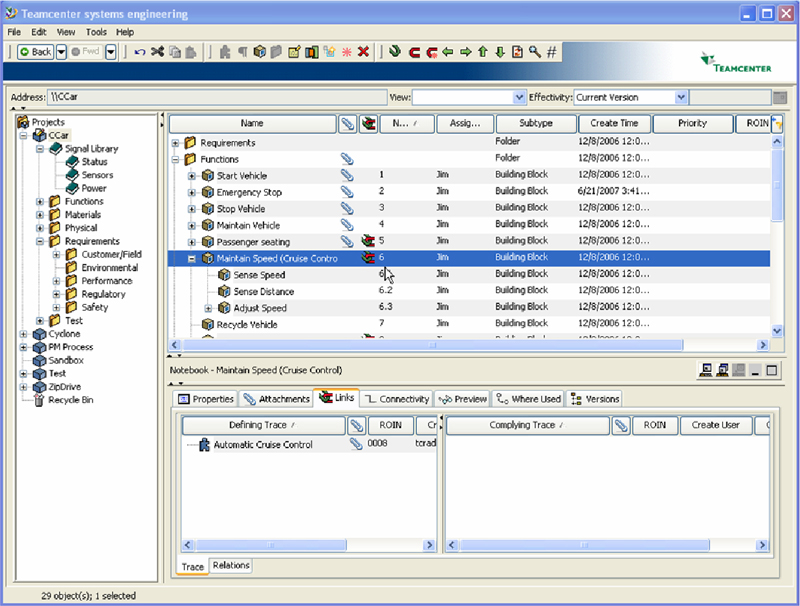This screenshot has width=800, height=606.
Task: Expand the Physical folder in project tree
Action: [40, 228]
